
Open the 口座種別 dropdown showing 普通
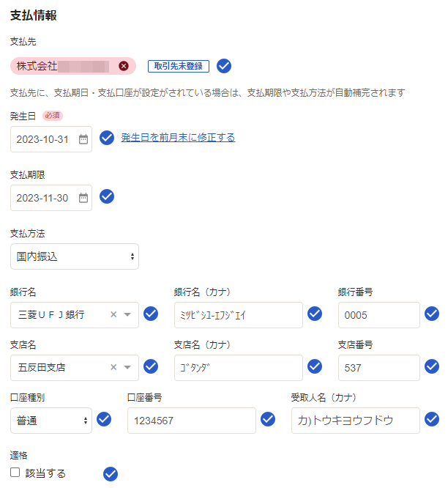[51, 421]
